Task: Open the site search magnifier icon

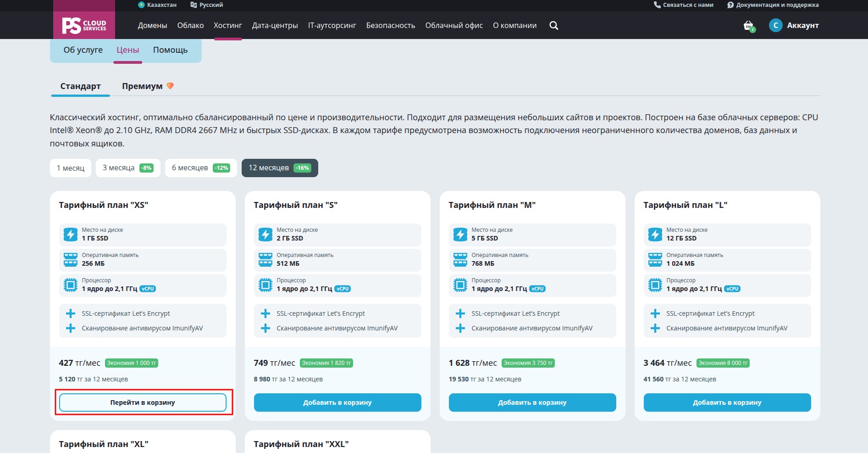Action: (x=554, y=26)
